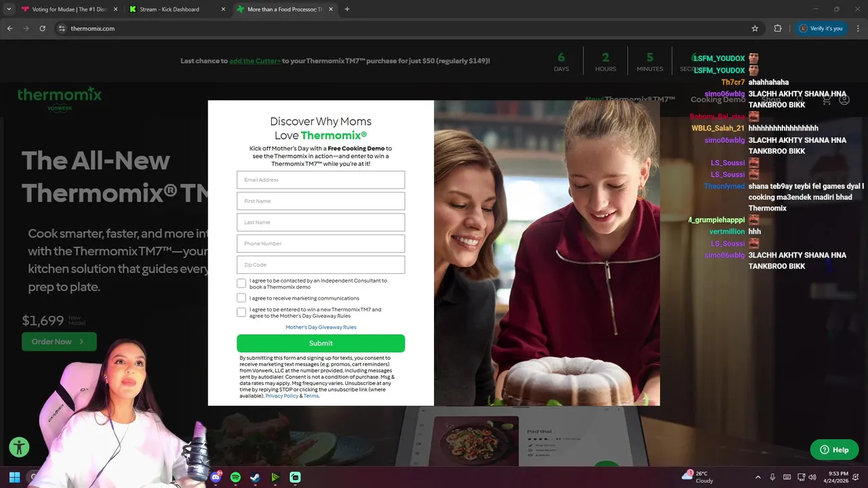Go back to the previous page
Screen dimensions: 868x488
(9, 28)
